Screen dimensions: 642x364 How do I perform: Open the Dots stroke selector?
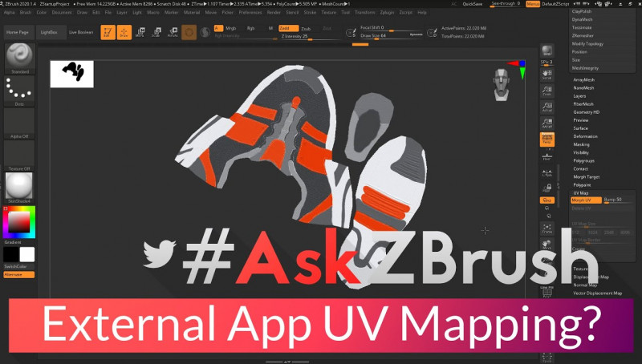19,91
